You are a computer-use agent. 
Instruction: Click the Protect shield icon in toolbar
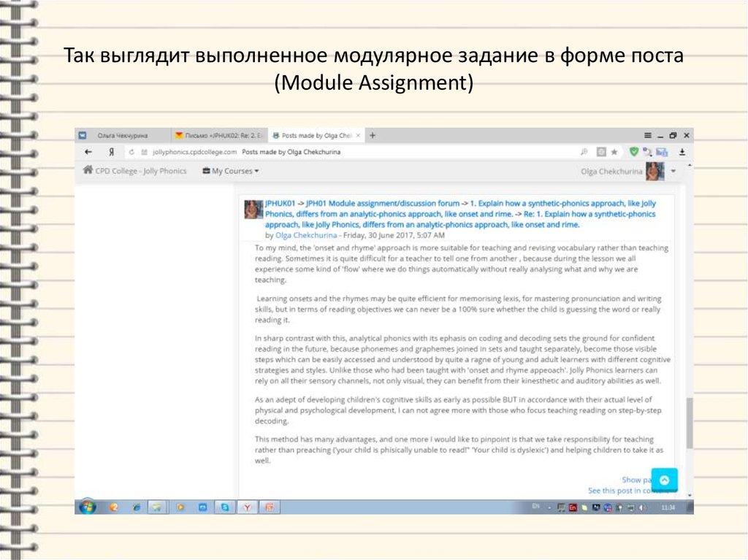point(635,152)
